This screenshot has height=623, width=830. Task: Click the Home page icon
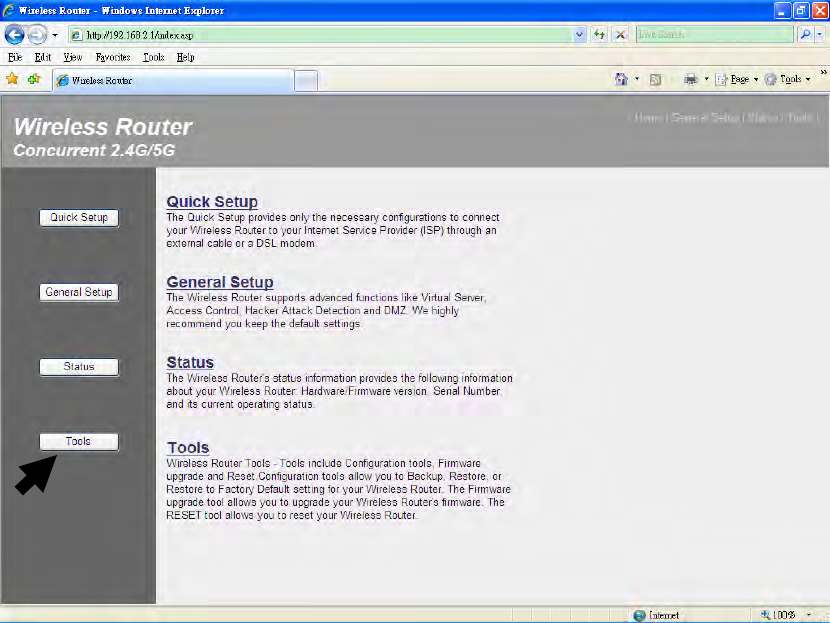pos(621,79)
